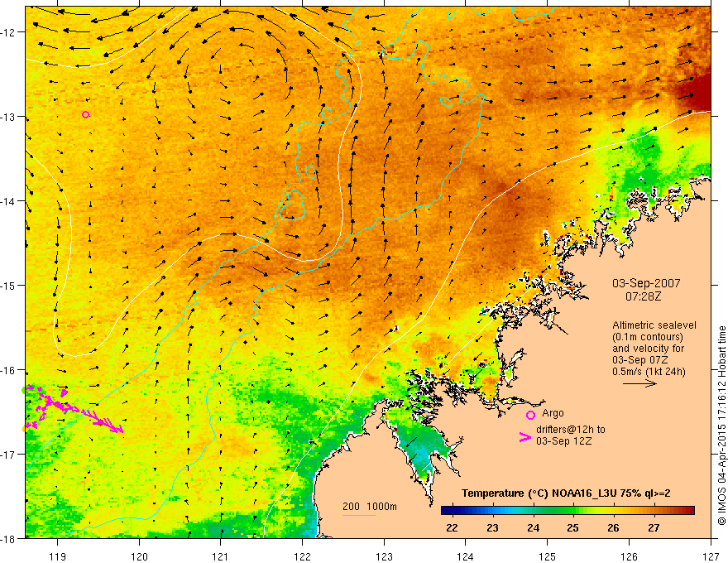Click the Argo circle symbol in the legend

[x=530, y=415]
